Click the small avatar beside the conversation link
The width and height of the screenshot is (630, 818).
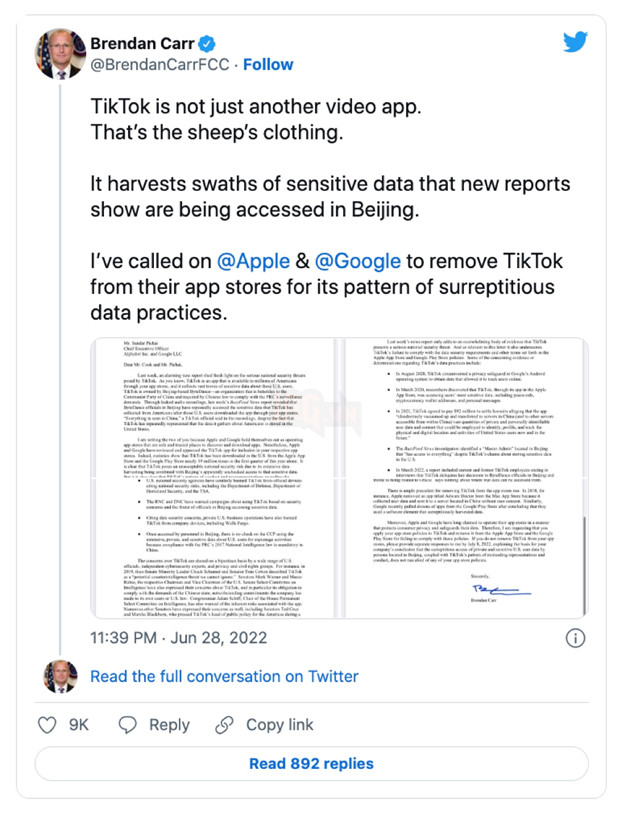60,677
